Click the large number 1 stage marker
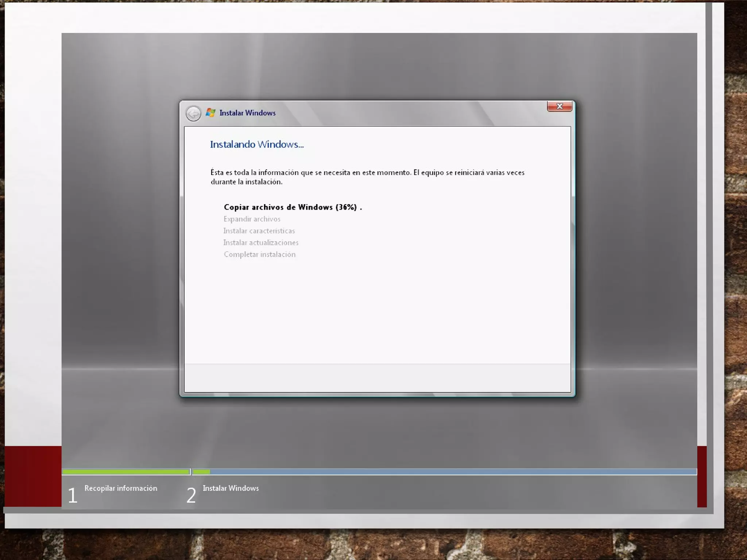Screen dimensions: 747x560 pos(73,495)
